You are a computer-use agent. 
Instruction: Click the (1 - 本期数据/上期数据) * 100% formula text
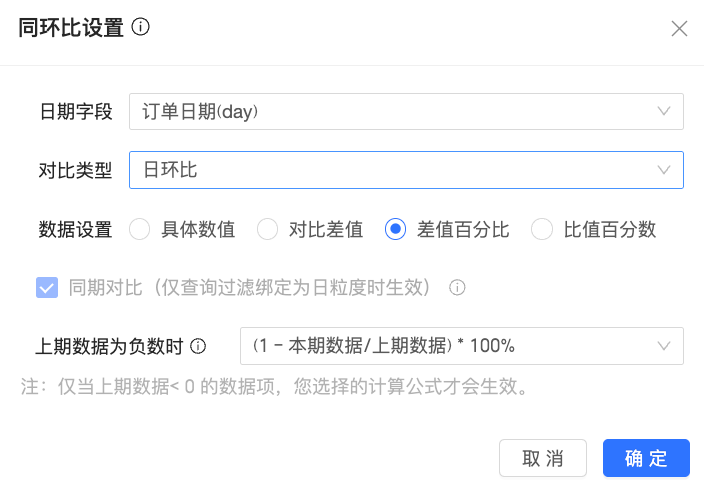point(383,347)
